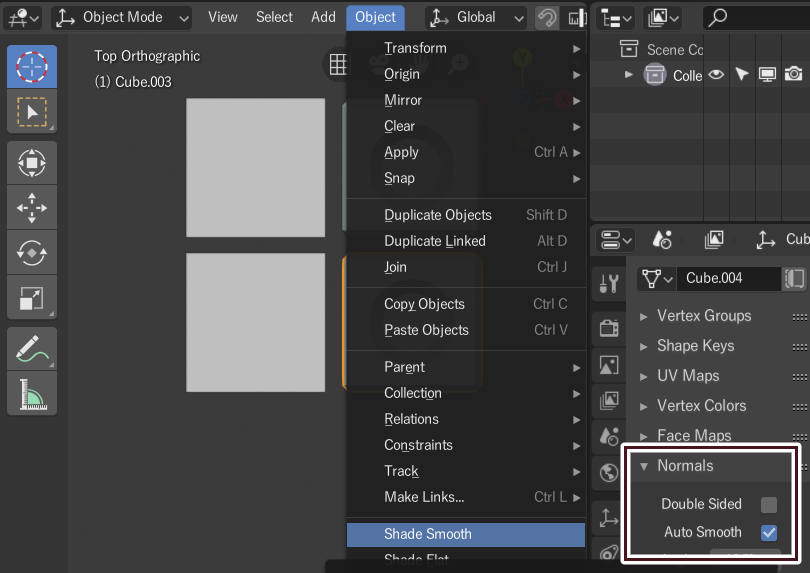Activate the Scale tool
810x573 pixels.
click(32, 298)
